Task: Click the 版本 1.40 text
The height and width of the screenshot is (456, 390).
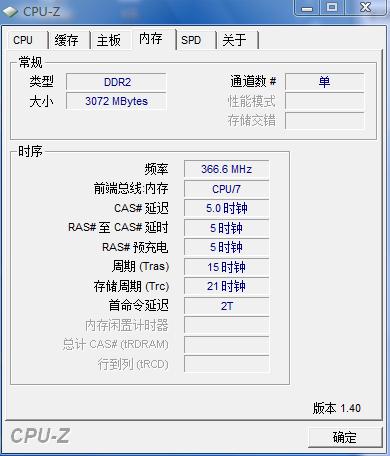Action: (x=337, y=408)
